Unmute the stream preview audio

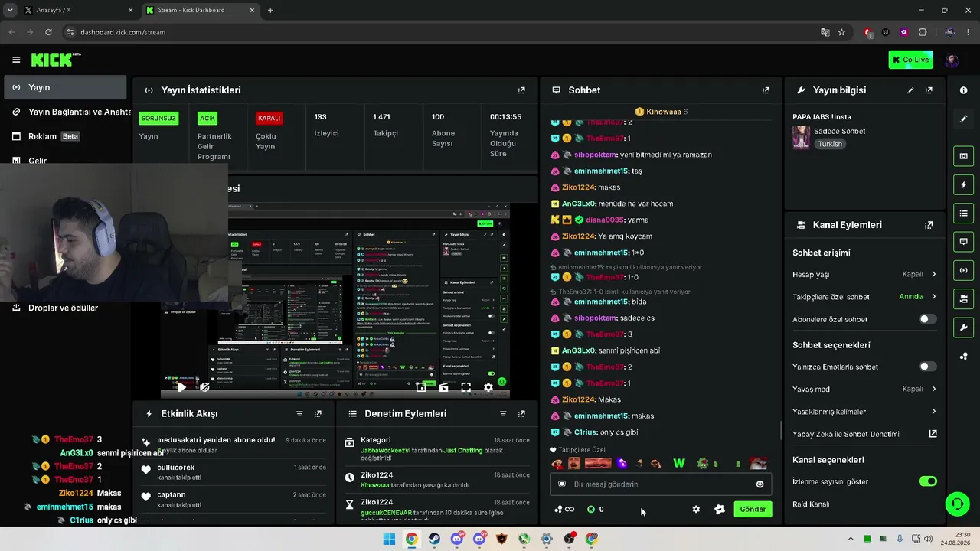point(204,387)
